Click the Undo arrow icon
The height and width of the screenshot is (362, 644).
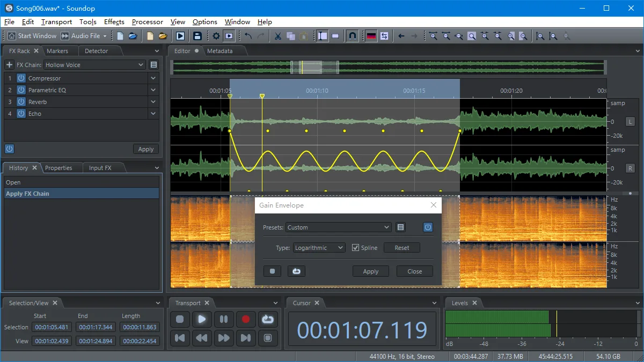248,36
